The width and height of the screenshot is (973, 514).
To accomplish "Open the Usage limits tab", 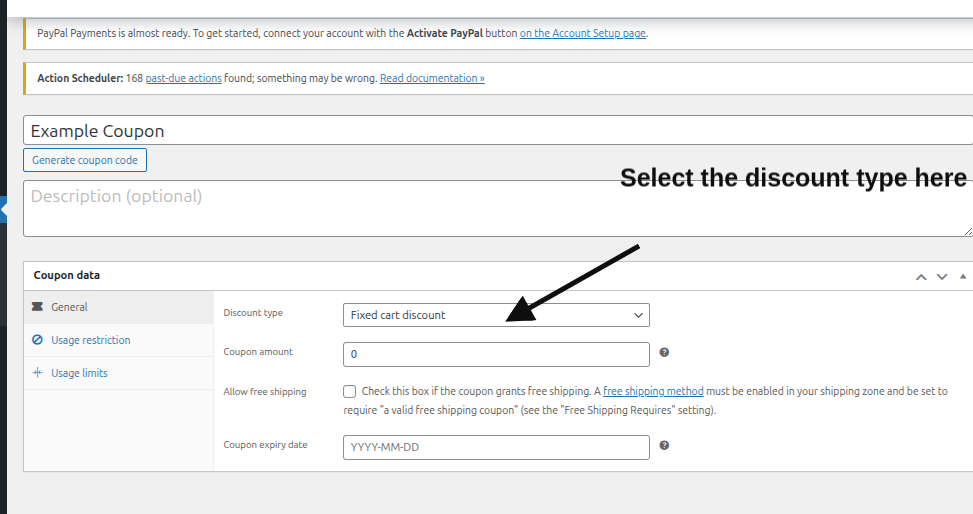I will tap(79, 373).
